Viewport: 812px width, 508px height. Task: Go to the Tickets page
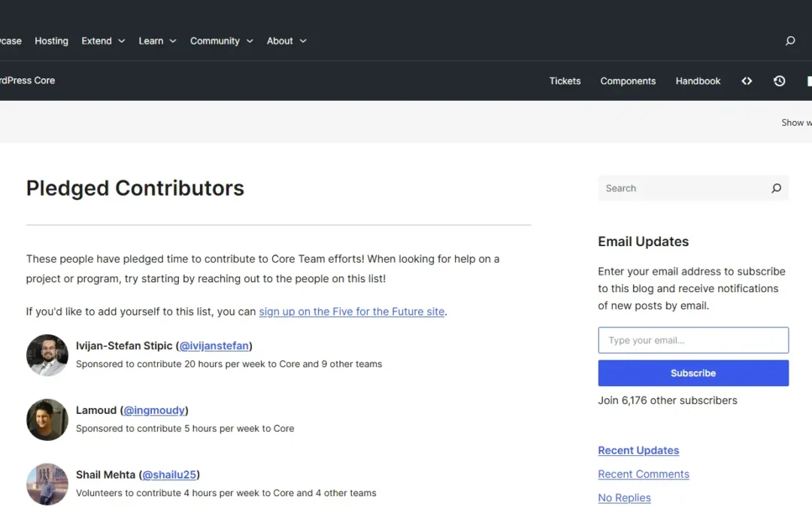pyautogui.click(x=565, y=81)
